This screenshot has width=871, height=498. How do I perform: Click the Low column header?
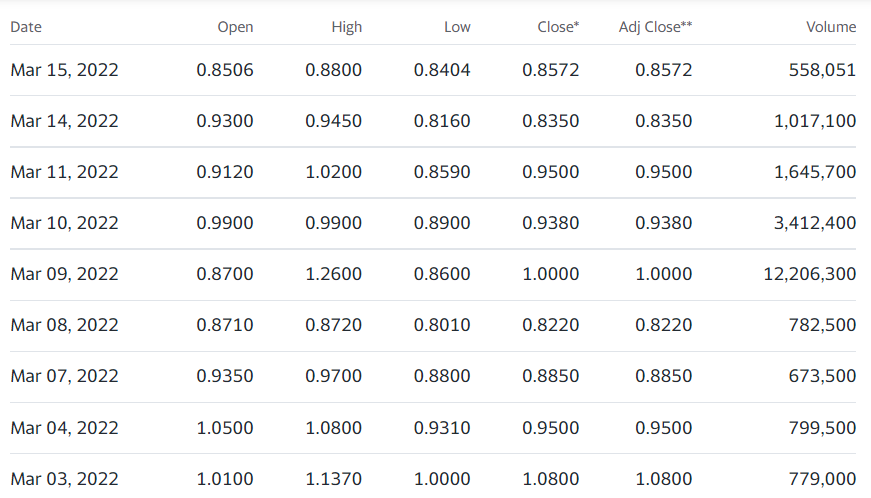(x=457, y=27)
